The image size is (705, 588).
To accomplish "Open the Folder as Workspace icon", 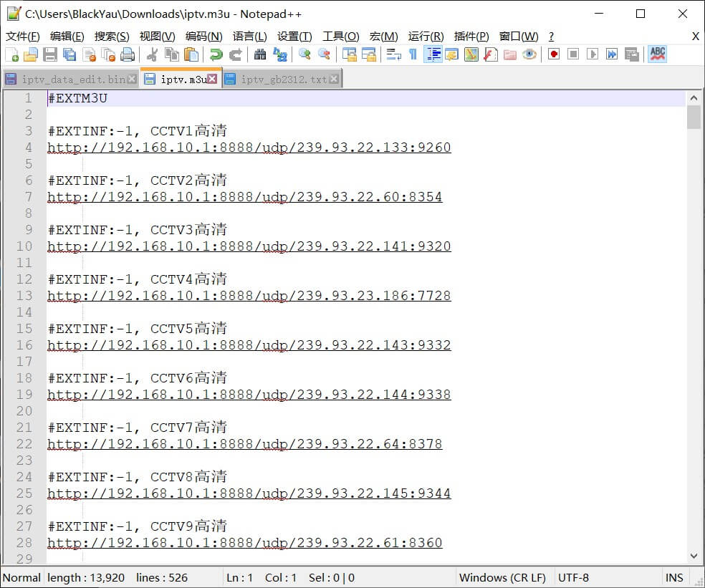I will pyautogui.click(x=510, y=55).
